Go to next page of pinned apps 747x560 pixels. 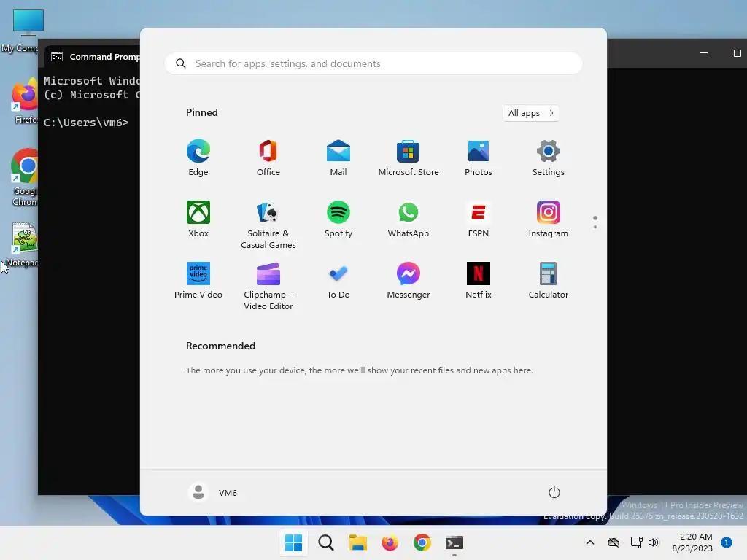click(x=595, y=227)
